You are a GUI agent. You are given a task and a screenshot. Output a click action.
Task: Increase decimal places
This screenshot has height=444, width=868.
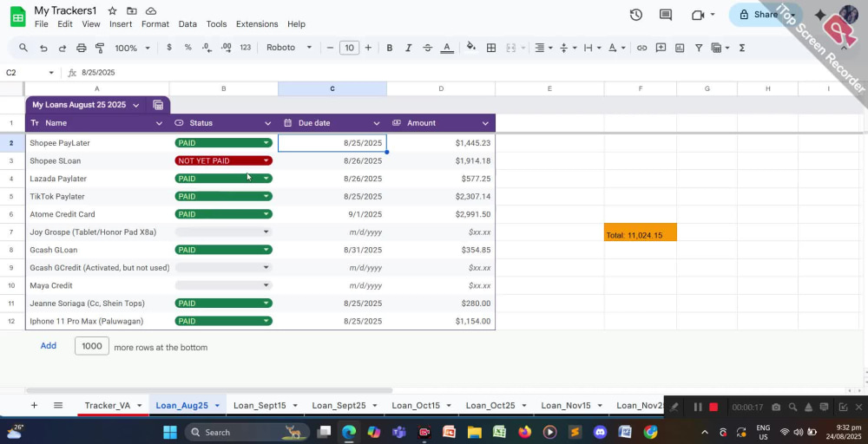[x=226, y=48]
